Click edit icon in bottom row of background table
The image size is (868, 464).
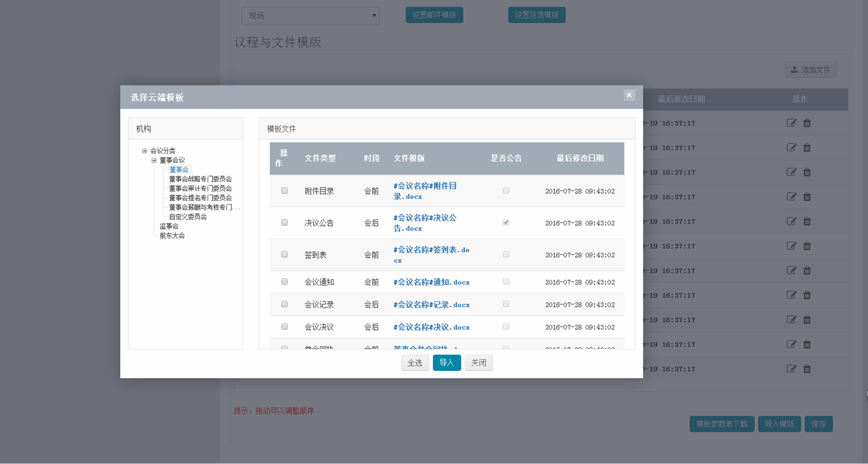click(792, 369)
